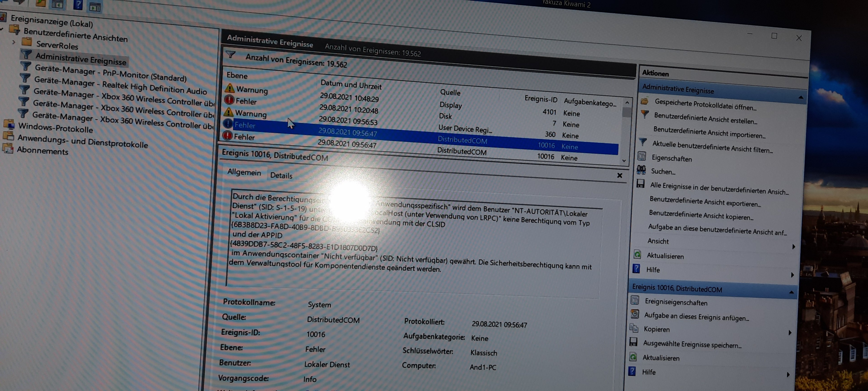
Task: Collapse the Administrative Ereignisse actions section
Action: click(x=801, y=98)
